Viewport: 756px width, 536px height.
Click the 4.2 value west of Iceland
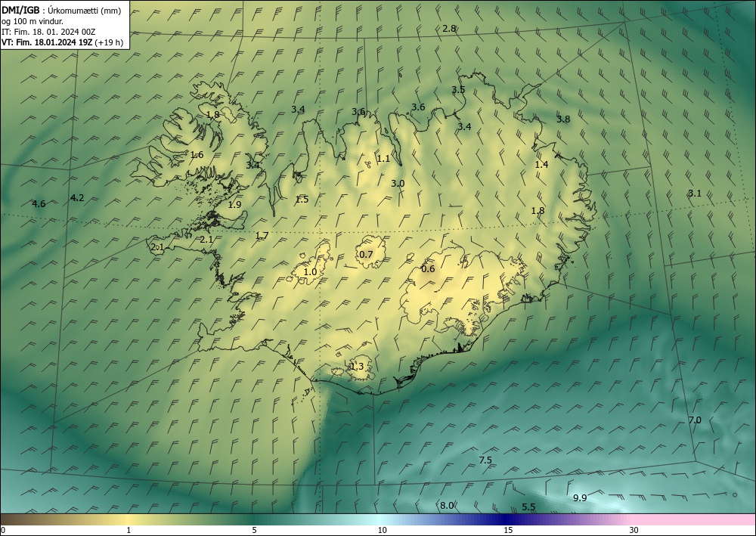[77, 197]
